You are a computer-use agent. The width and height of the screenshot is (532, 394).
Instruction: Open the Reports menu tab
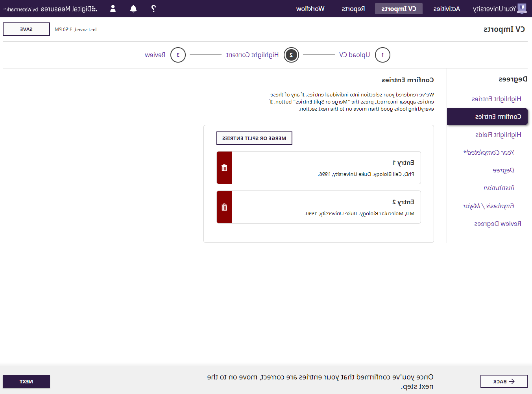click(x=353, y=9)
